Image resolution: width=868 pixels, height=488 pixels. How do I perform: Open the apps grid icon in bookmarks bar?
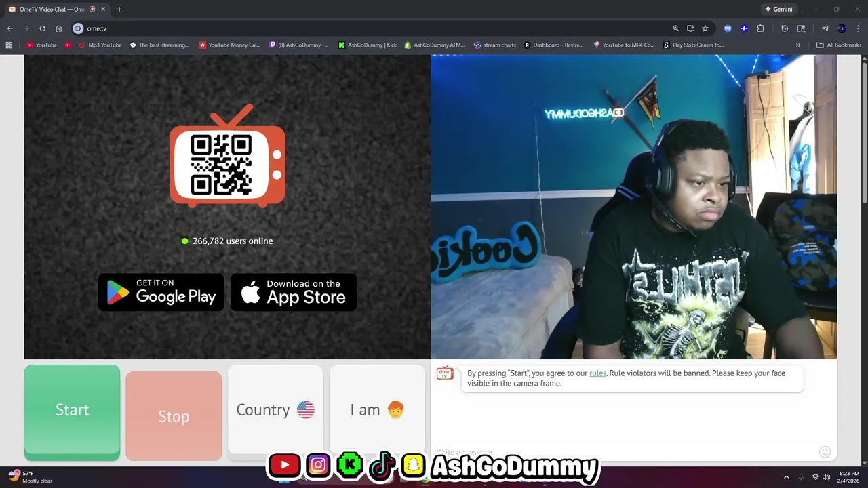(9, 45)
